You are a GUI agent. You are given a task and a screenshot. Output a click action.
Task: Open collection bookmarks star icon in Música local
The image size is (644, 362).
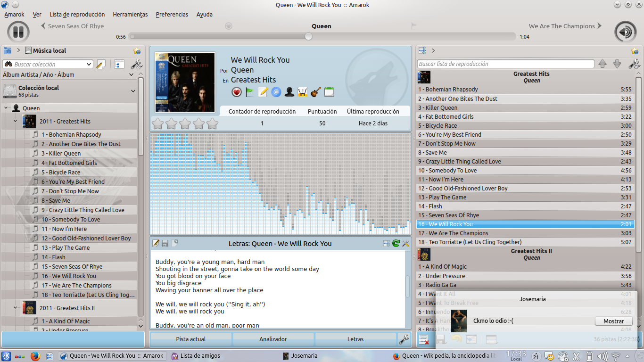[x=137, y=51]
